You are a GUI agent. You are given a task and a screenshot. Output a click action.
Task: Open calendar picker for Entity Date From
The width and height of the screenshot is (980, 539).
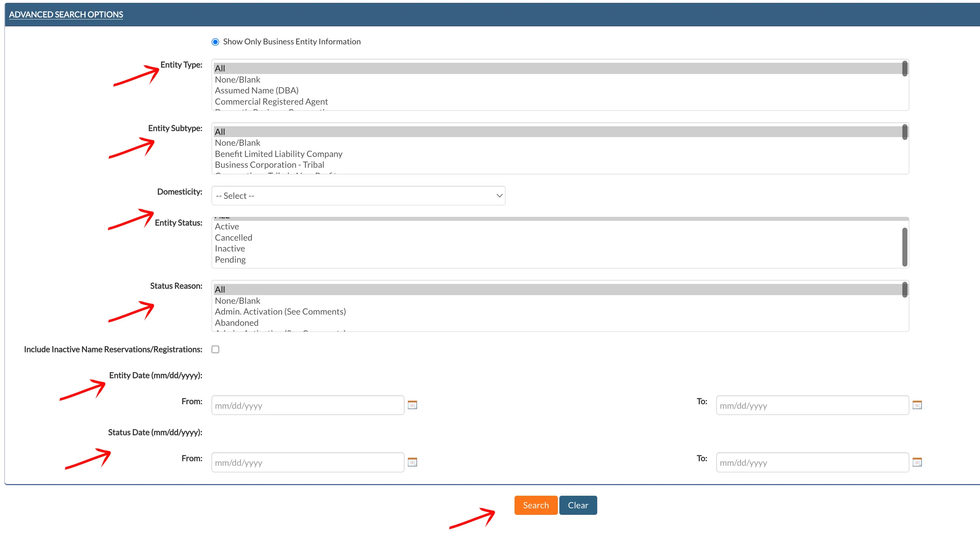412,405
